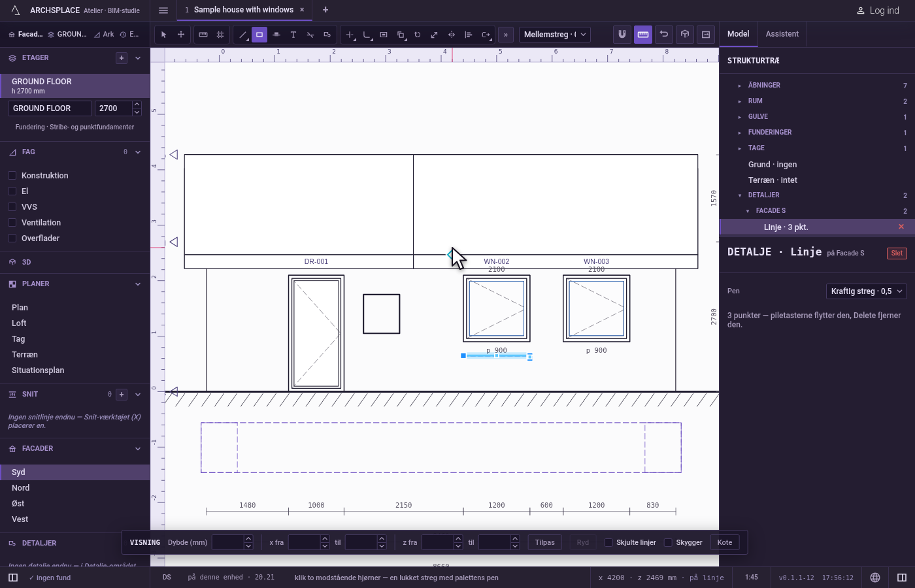Show more tools with the double-chevron

pyautogui.click(x=506, y=35)
